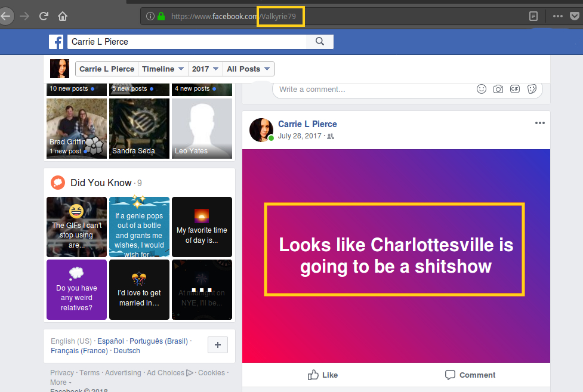Reload the page with the refresh icon
Viewport: 583px width, 392px height.
(44, 16)
